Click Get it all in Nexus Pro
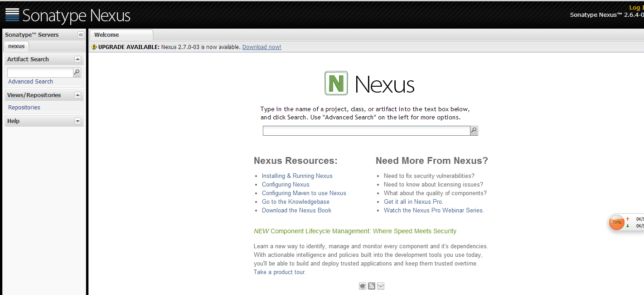Image resolution: width=644 pixels, height=295 pixels. point(413,202)
